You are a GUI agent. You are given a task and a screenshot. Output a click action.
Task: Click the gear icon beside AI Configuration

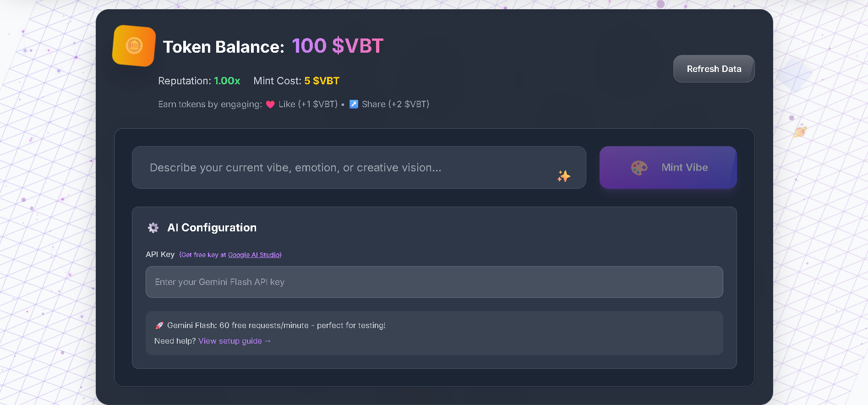click(x=153, y=228)
